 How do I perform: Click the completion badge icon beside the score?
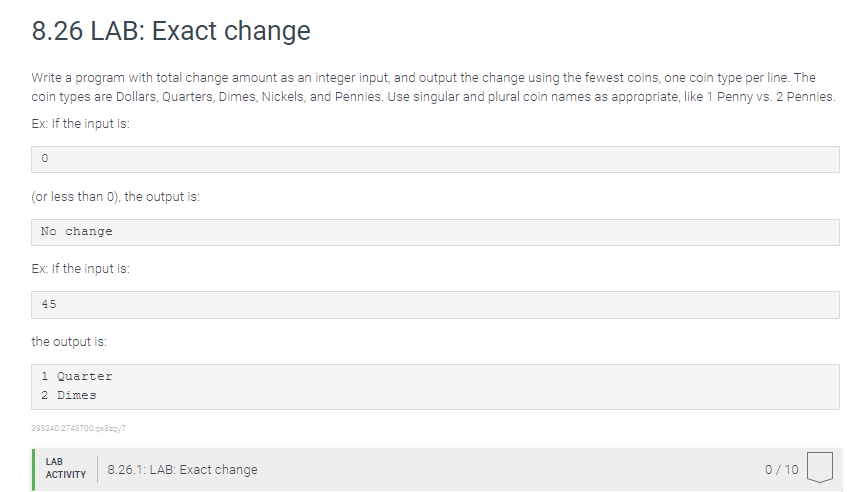click(819, 469)
